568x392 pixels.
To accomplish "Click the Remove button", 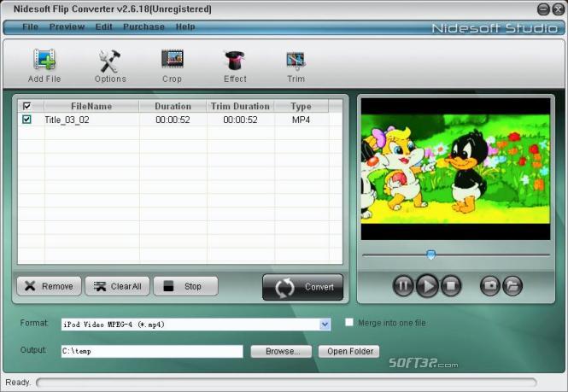I will pos(50,286).
